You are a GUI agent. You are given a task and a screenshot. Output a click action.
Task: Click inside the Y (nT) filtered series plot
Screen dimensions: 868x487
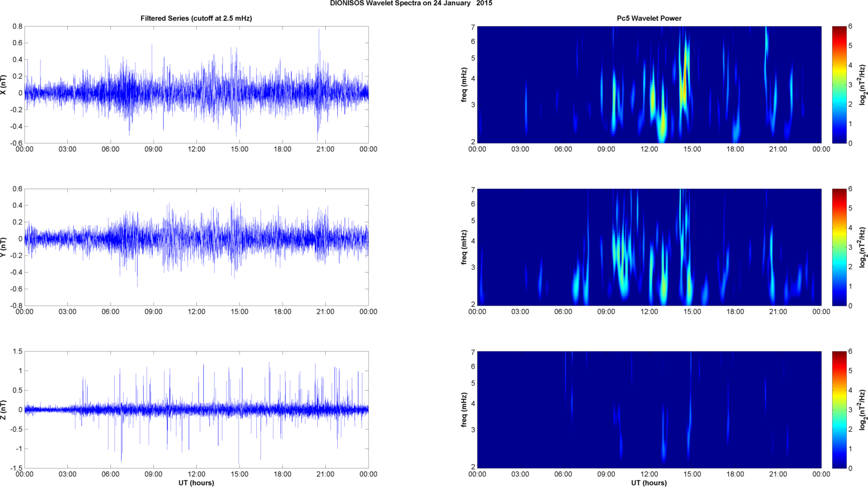coord(196,247)
